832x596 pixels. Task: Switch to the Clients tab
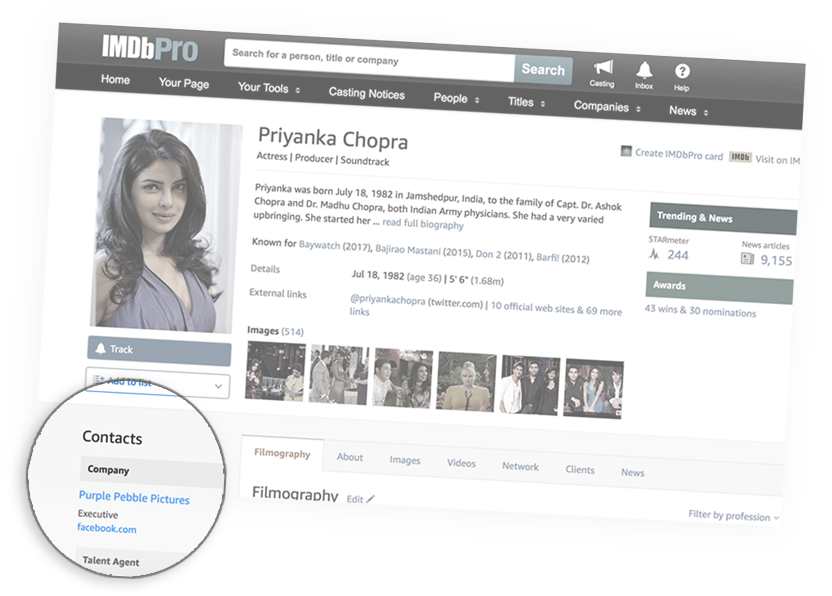pos(579,470)
